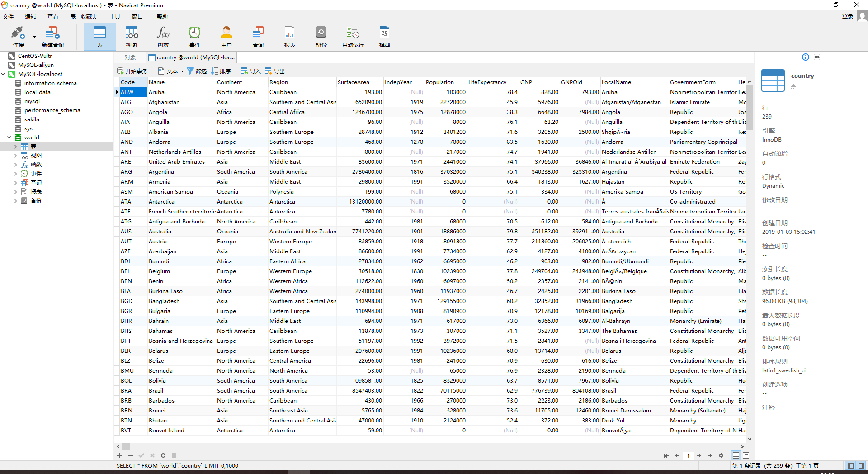
Task: Click the 排序 (Sort) button
Action: click(x=221, y=71)
